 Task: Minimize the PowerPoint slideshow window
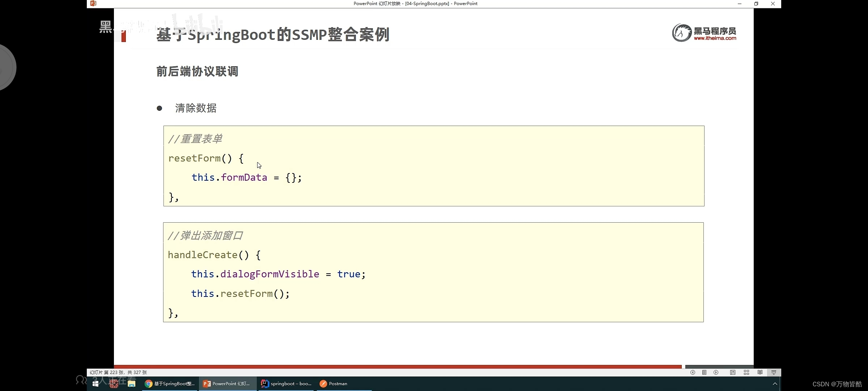[740, 4]
